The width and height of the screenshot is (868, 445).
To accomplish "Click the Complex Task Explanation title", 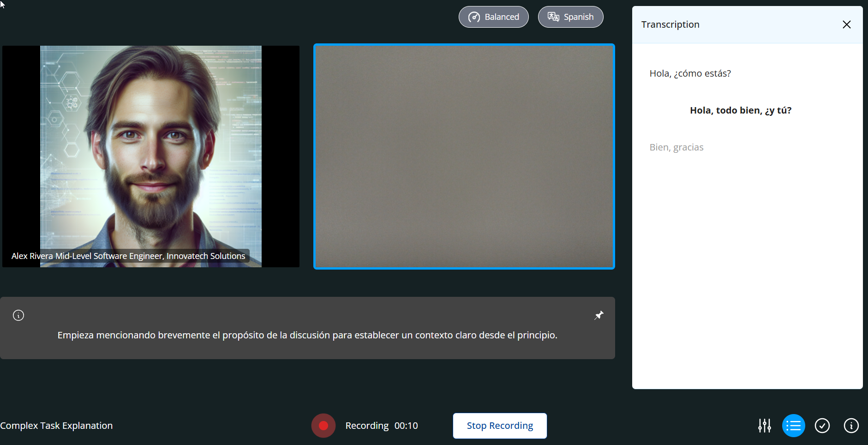I will 56,426.
